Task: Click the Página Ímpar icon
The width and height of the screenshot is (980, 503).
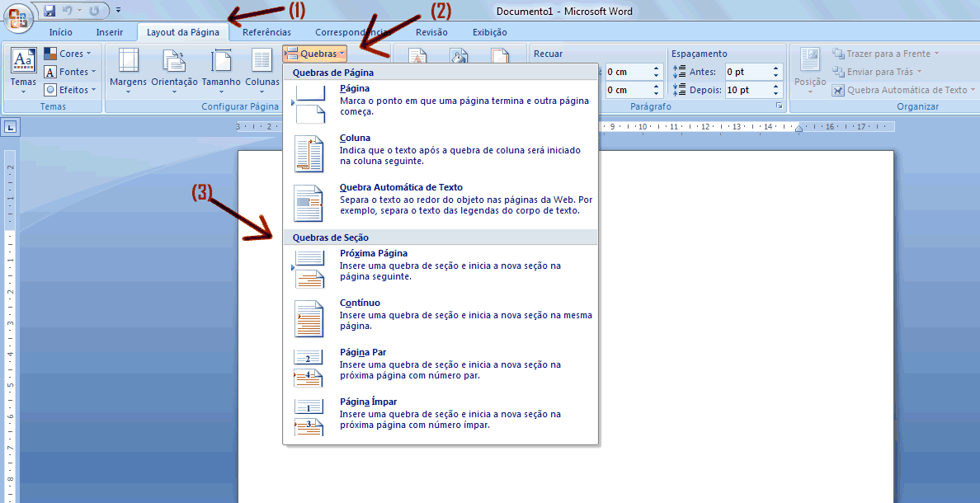Action: pyautogui.click(x=309, y=417)
